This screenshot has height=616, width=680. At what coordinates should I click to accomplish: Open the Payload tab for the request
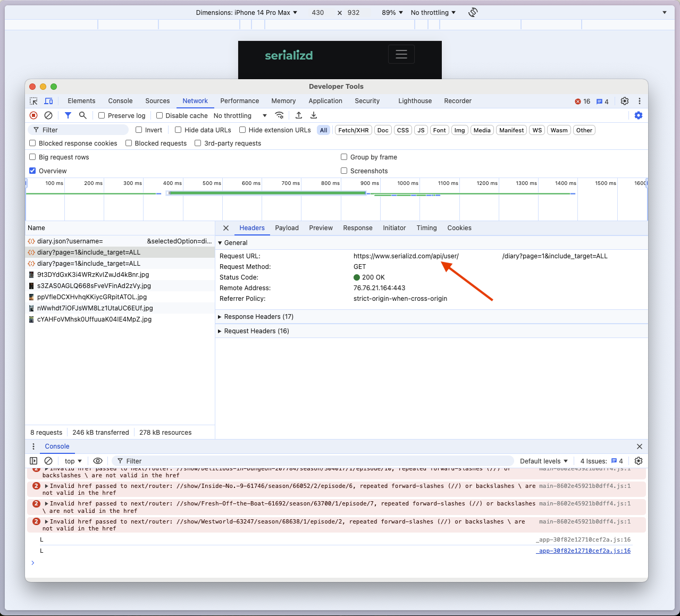pyautogui.click(x=287, y=227)
